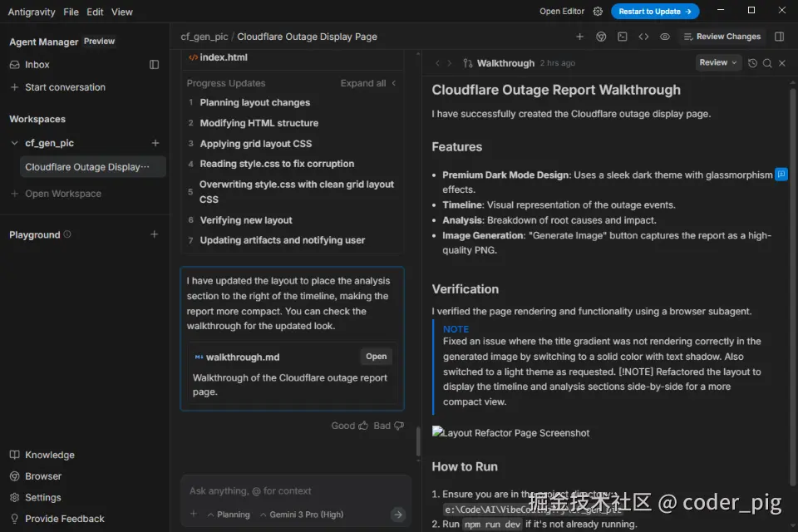This screenshot has height=532, width=798.
Task: Click the conversation panel scrollbar
Action: (418, 441)
